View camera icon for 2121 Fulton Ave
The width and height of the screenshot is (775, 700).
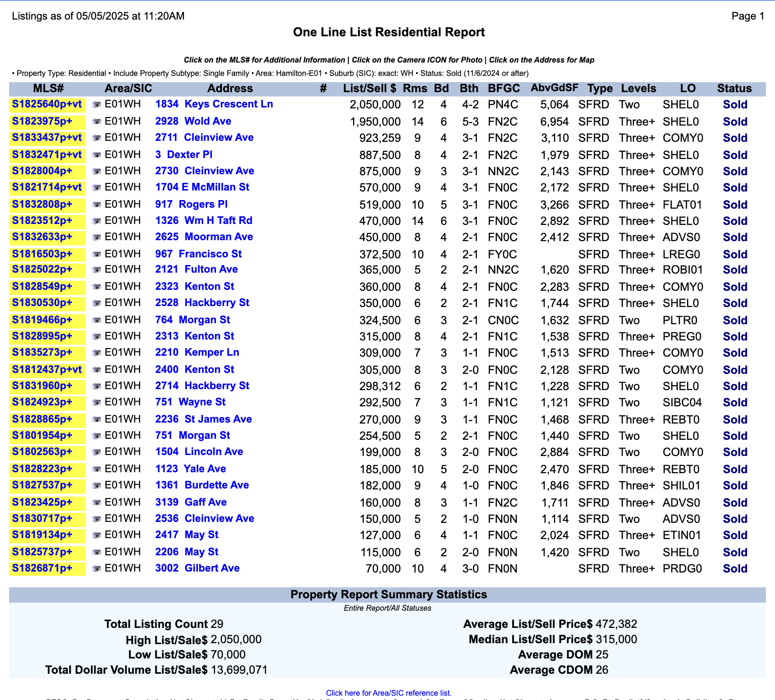(x=97, y=270)
